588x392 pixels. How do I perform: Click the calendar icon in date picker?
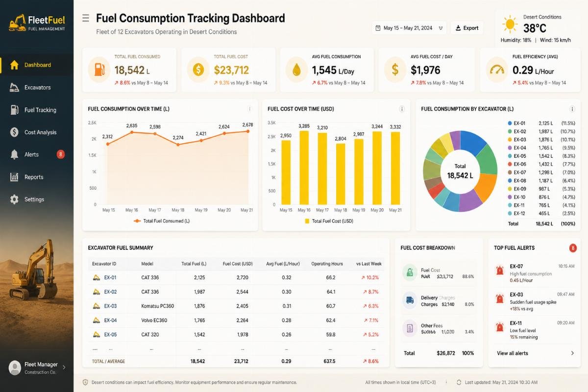378,28
